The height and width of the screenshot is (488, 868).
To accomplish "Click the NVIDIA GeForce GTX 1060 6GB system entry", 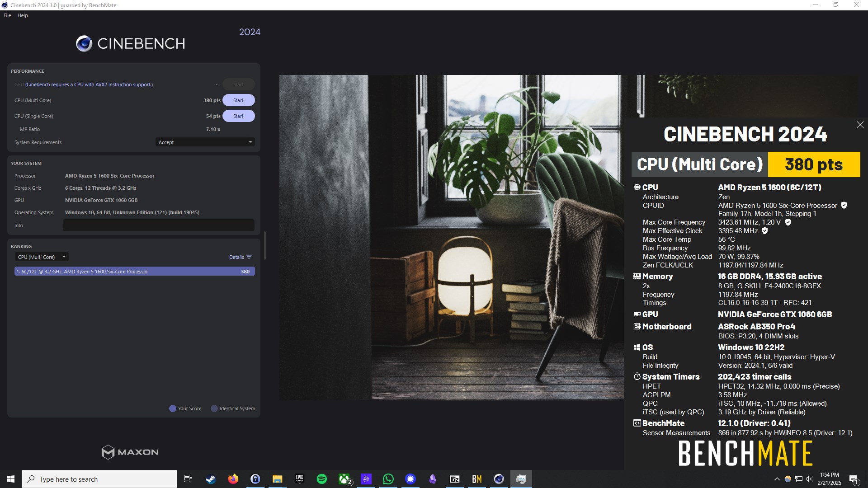I will pyautogui.click(x=101, y=200).
